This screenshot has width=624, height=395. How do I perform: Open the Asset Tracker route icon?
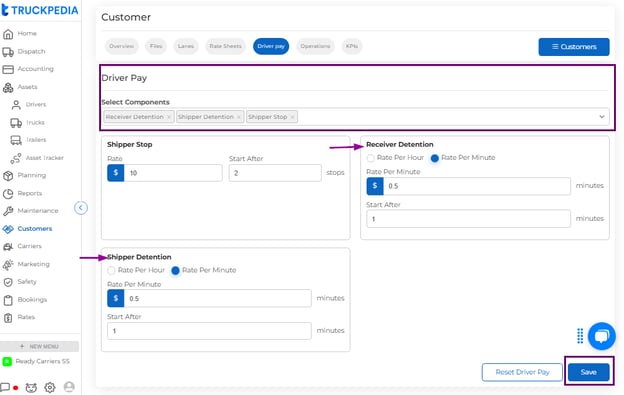[16, 158]
